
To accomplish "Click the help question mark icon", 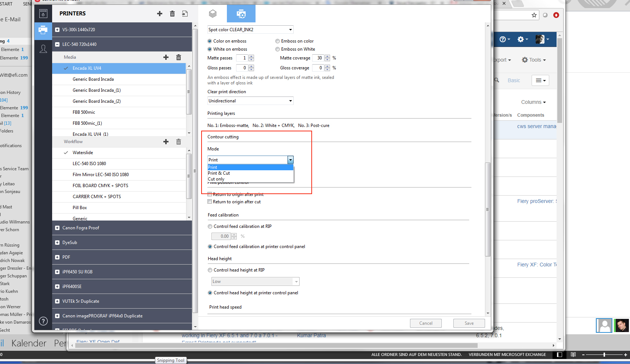I will pyautogui.click(x=43, y=321).
